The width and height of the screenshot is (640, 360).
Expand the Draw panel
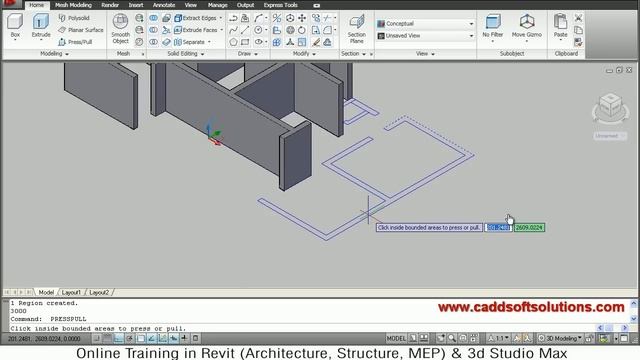click(x=247, y=53)
